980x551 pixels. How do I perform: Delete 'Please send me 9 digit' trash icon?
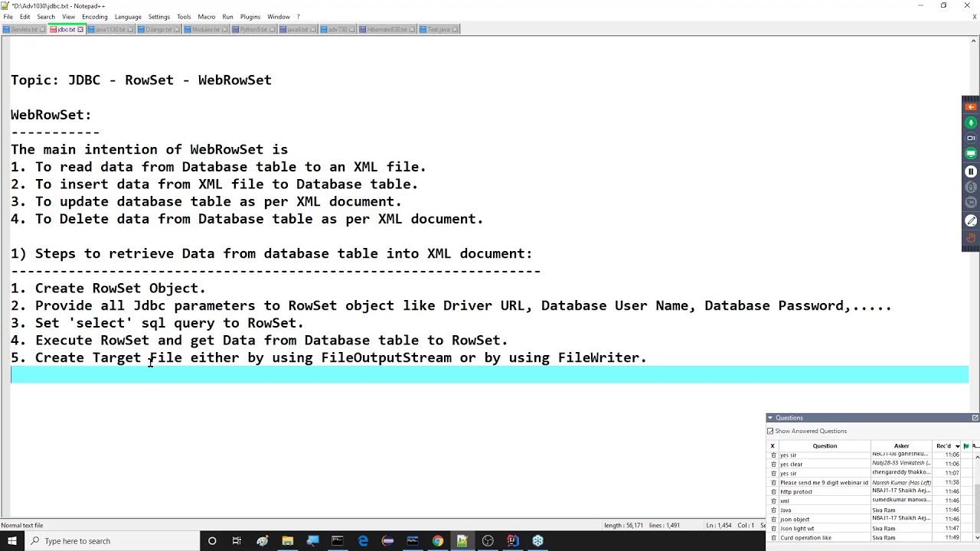click(773, 483)
